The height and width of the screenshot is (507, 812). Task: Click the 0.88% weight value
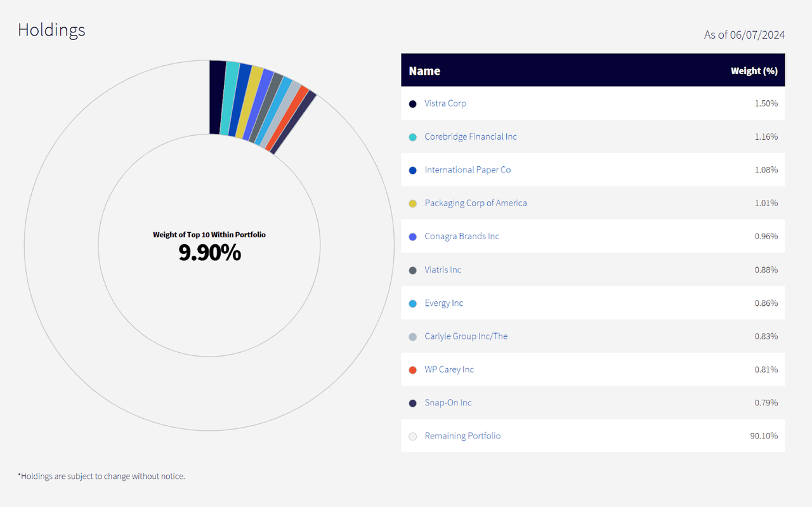766,270
